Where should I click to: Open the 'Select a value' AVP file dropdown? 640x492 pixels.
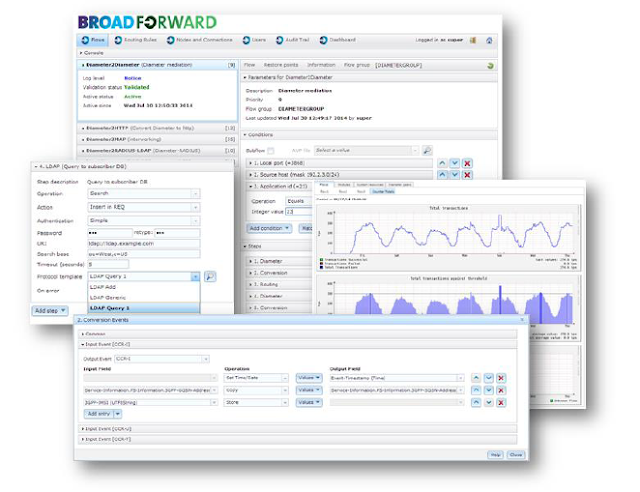[367, 150]
